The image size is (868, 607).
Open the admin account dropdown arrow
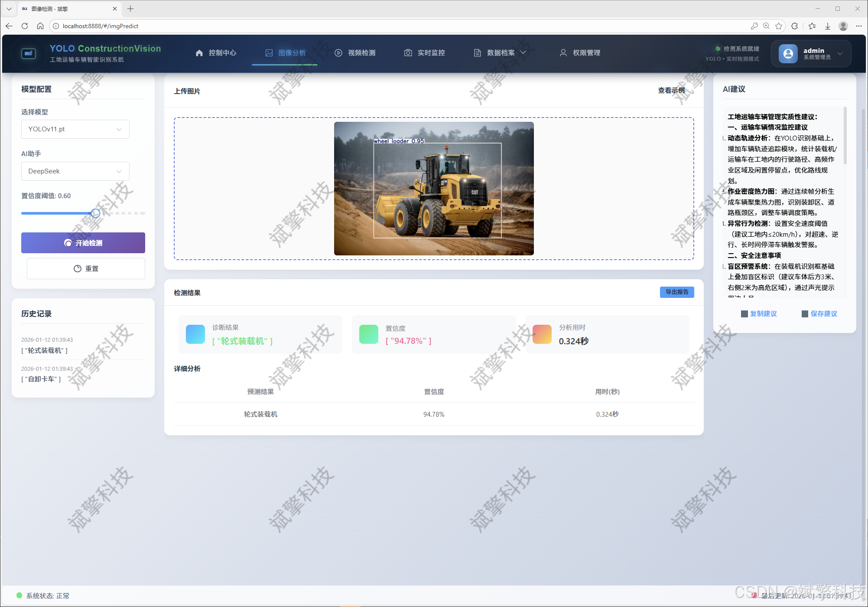point(840,54)
